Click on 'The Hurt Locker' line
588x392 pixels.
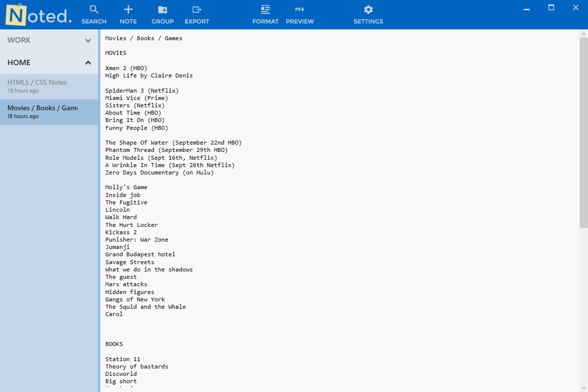132,225
